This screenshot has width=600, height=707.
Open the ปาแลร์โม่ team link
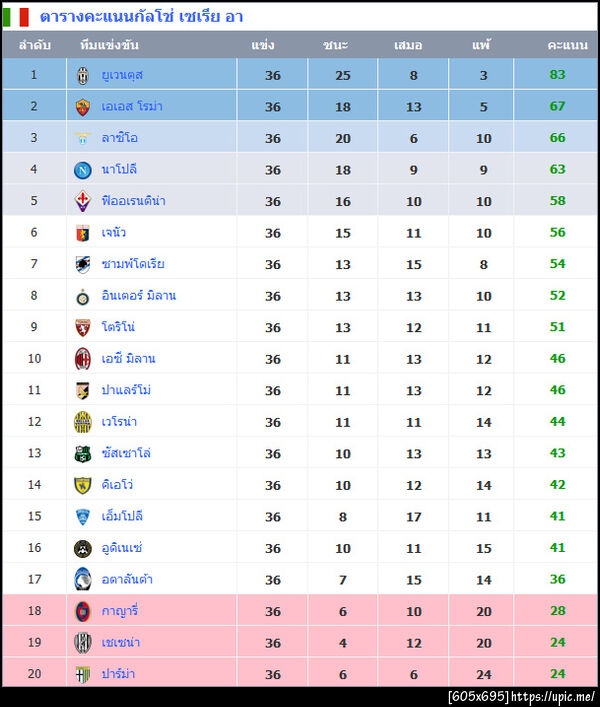126,390
